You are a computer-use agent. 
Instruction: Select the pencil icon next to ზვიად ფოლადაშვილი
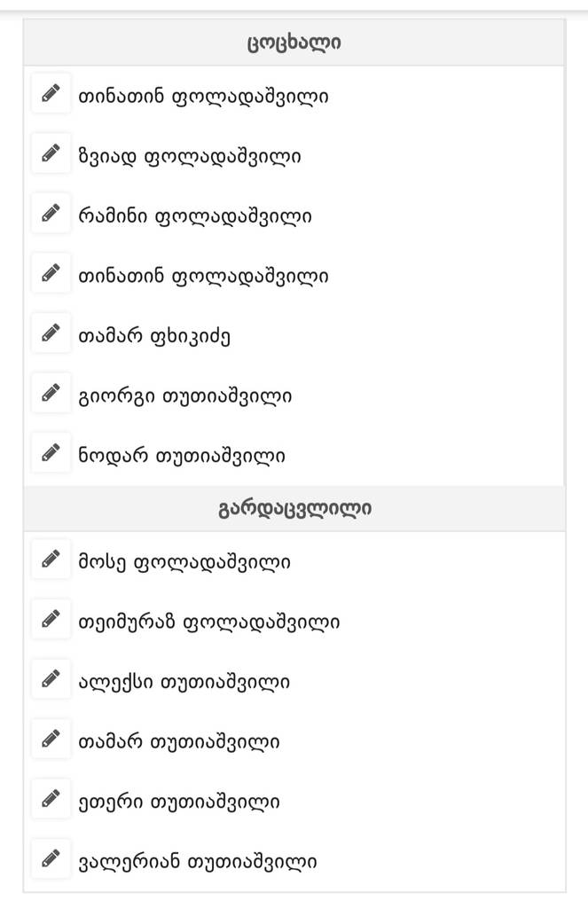click(51, 154)
